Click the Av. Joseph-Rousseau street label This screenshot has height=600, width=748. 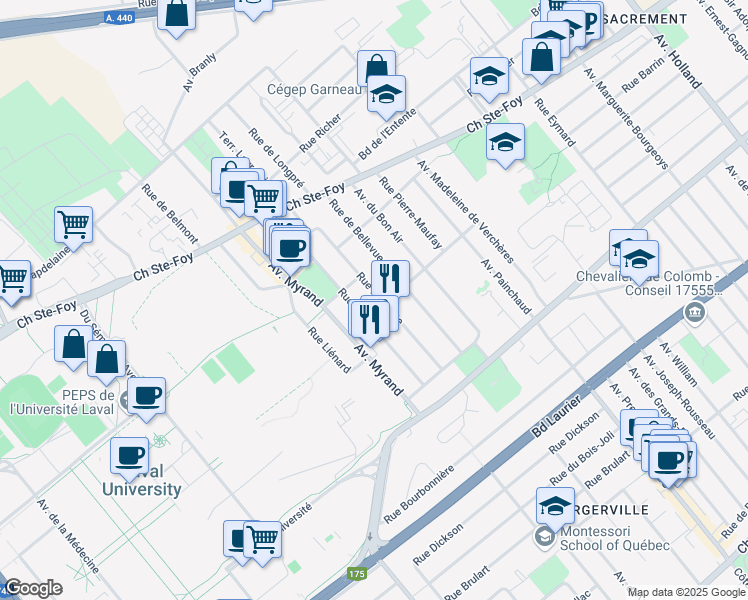tap(679, 397)
